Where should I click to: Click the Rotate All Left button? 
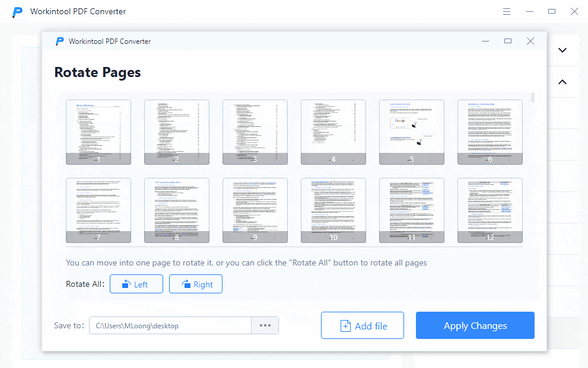pos(136,284)
